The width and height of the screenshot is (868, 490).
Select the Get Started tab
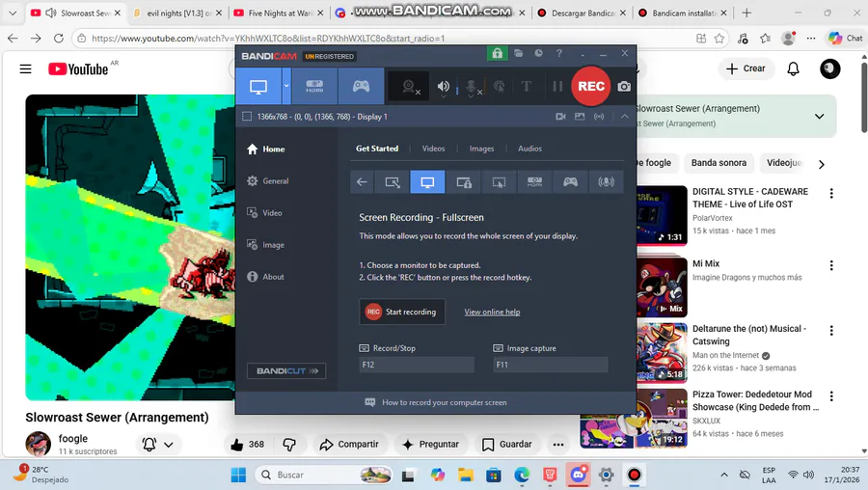377,149
